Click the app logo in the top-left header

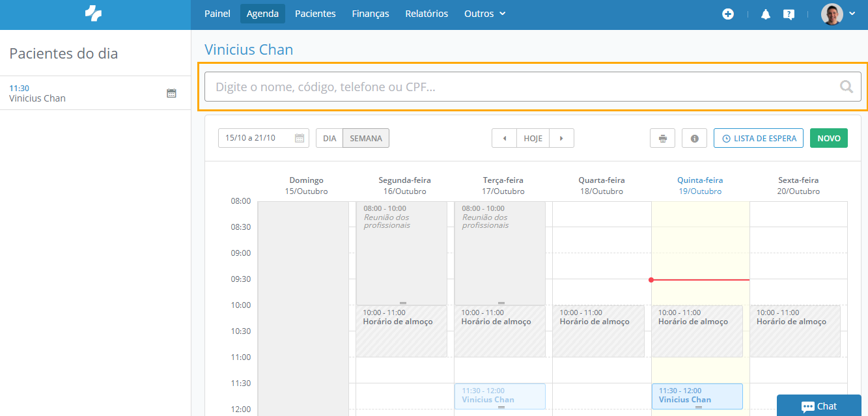pyautogui.click(x=94, y=13)
